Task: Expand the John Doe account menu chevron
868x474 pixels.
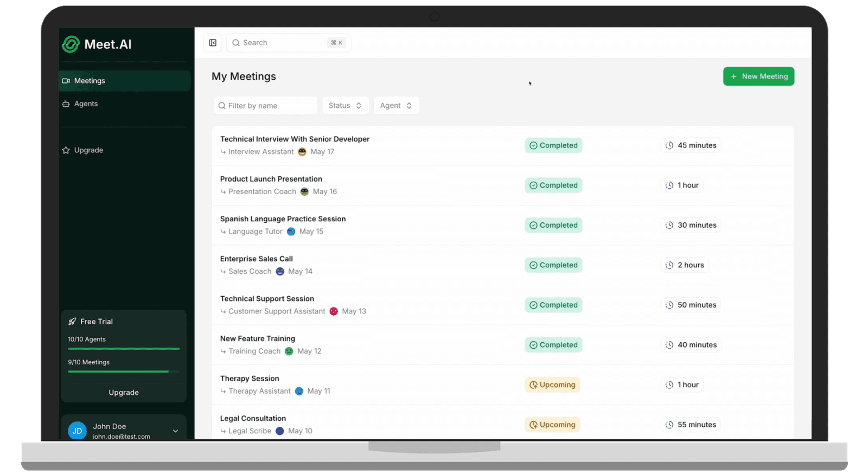Action: (x=175, y=431)
